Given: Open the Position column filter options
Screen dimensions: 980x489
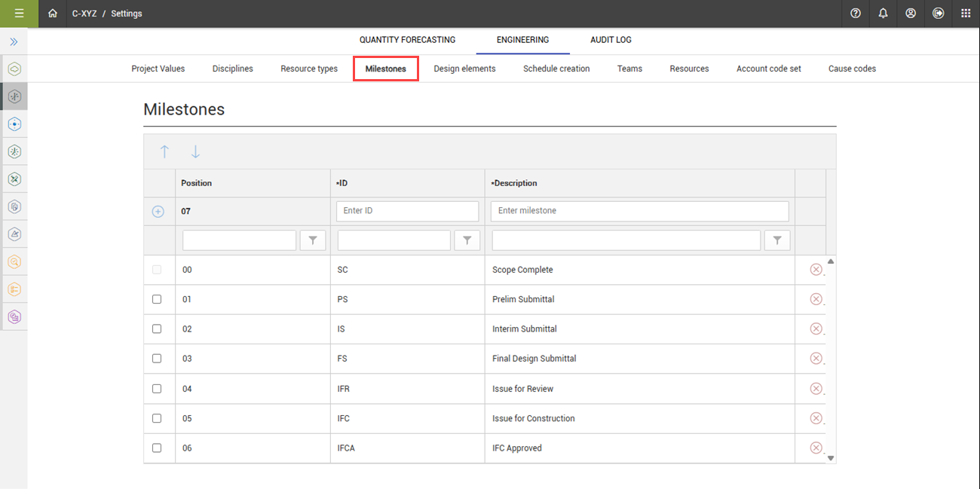Looking at the screenshot, I should 312,240.
